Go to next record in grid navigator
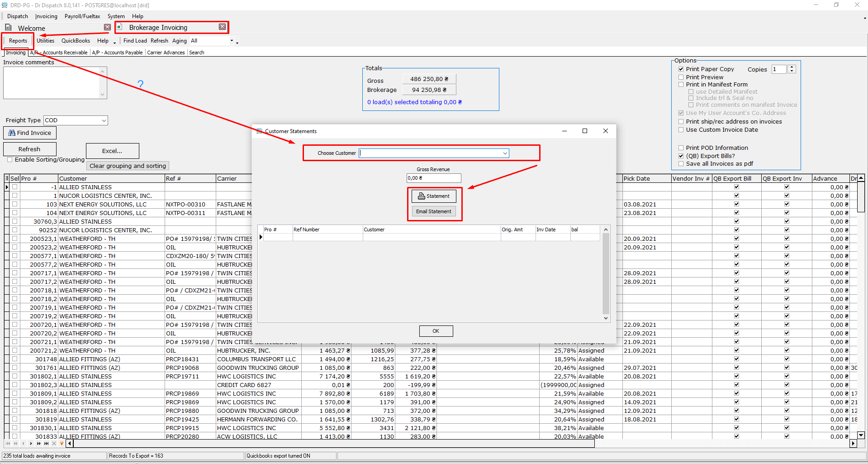Screen dimensions: 868x464 [31, 444]
